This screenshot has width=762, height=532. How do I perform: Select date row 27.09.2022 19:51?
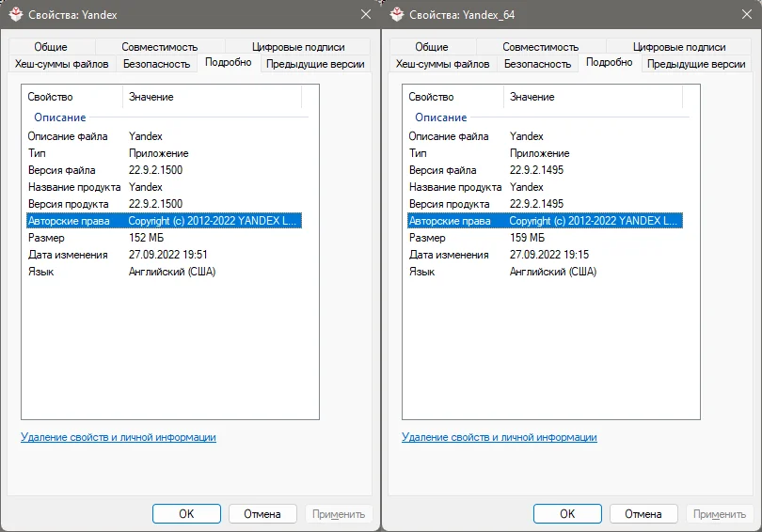point(165,255)
